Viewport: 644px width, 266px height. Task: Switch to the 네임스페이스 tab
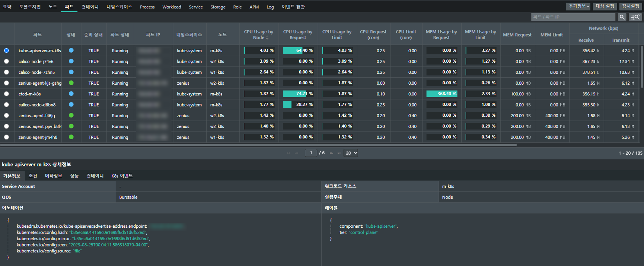119,7
